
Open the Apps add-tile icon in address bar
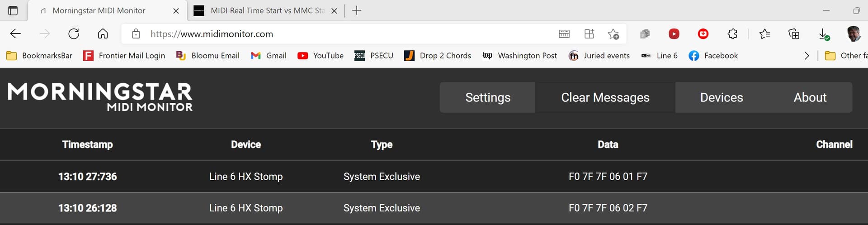point(589,34)
